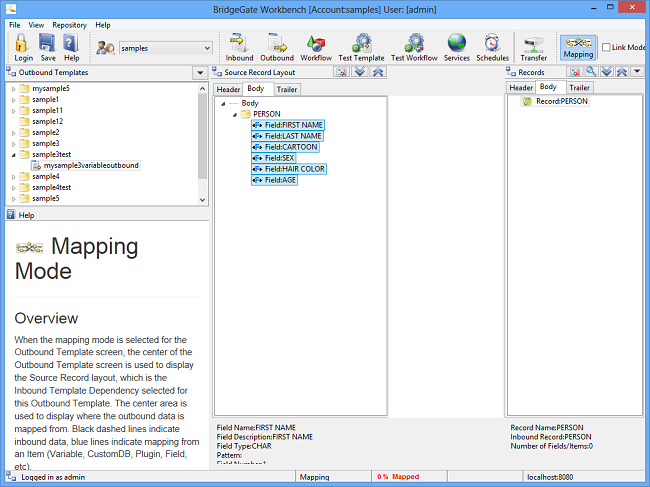Click 'Logged in as admin' status text
Viewport: 650px width, 487px height.
[53, 477]
